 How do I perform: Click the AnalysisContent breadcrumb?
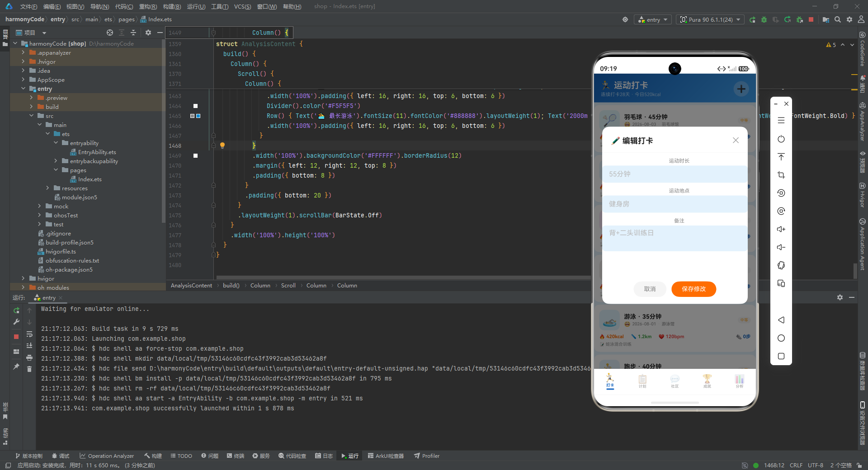(x=191, y=286)
